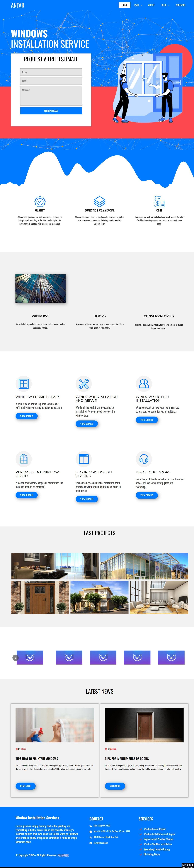This screenshot has width=194, height=868.
Task: Open Admin author link on doors article
Action: point(113,749)
